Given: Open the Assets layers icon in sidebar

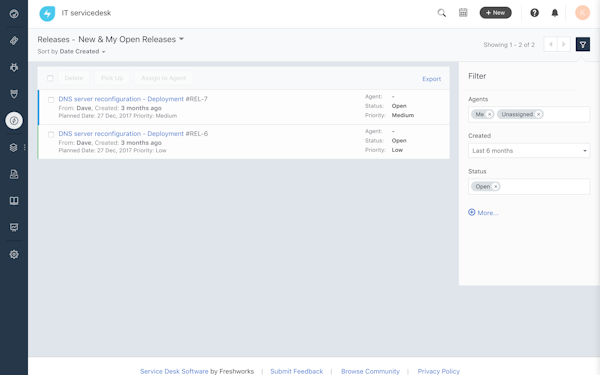Looking at the screenshot, I should tap(14, 147).
